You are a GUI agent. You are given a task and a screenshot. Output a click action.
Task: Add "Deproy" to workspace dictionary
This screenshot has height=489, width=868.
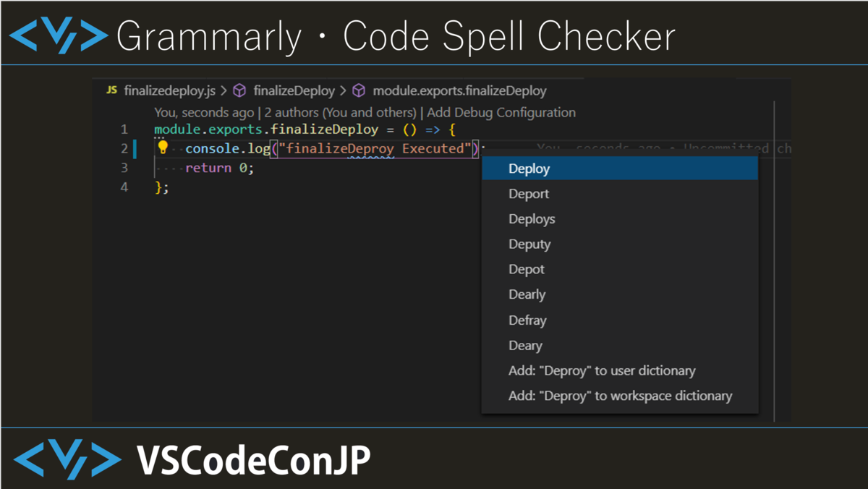[x=620, y=396]
